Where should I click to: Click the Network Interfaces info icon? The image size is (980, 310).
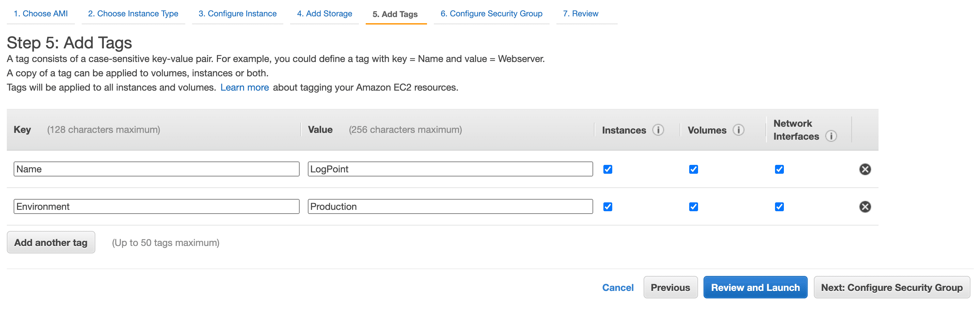click(831, 136)
